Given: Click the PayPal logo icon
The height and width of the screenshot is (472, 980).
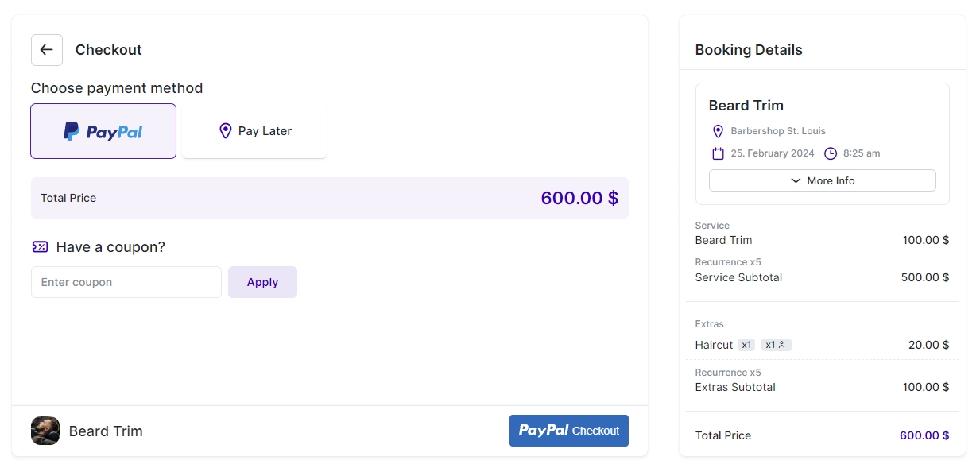Looking at the screenshot, I should click(72, 131).
